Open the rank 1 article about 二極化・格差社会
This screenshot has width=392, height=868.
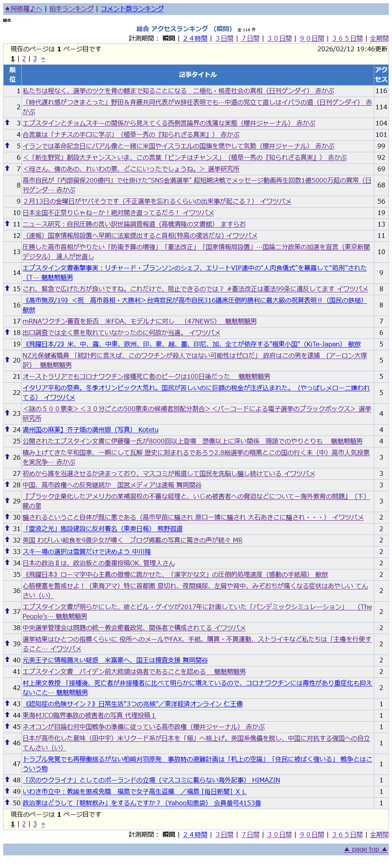pyautogui.click(x=178, y=91)
